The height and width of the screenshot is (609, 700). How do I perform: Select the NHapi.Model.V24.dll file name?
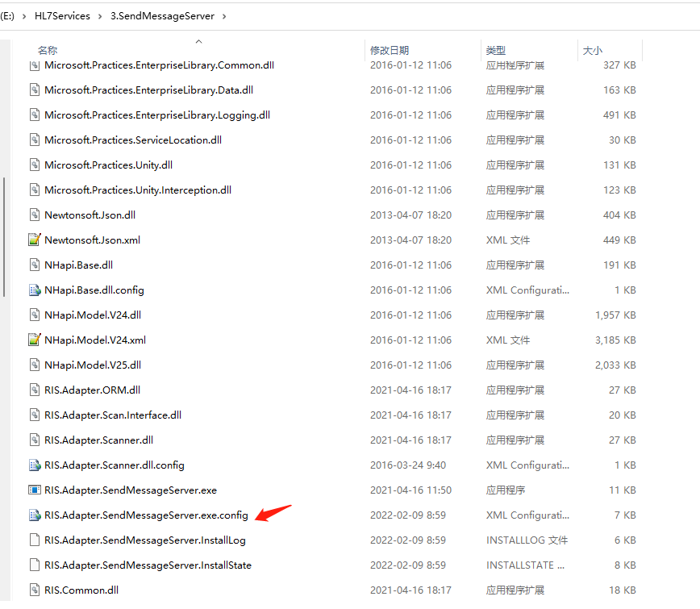click(93, 315)
